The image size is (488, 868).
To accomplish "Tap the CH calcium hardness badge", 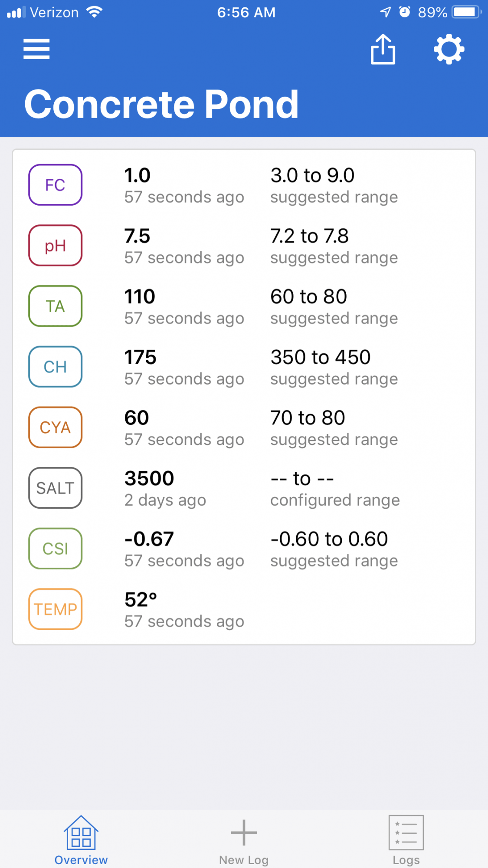I will click(56, 367).
